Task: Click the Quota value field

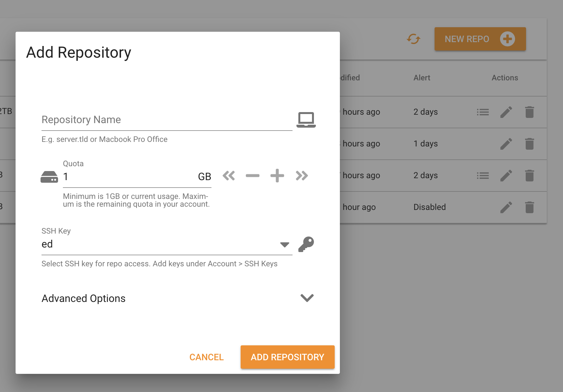Action: (x=130, y=177)
